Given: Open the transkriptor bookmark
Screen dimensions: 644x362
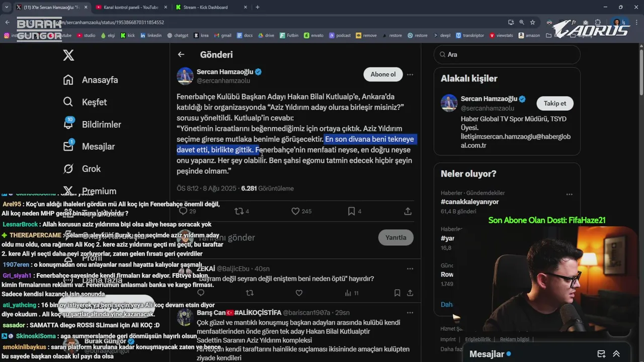Looking at the screenshot, I should [470, 35].
